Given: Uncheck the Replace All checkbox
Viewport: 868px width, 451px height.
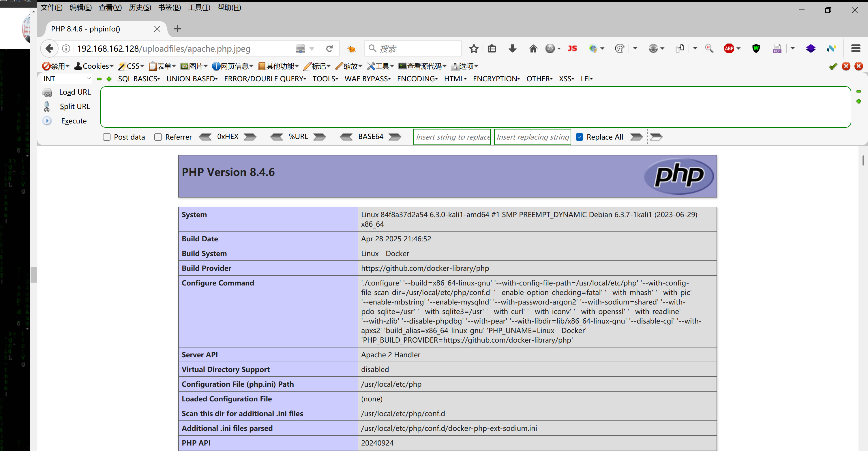Looking at the screenshot, I should [580, 137].
